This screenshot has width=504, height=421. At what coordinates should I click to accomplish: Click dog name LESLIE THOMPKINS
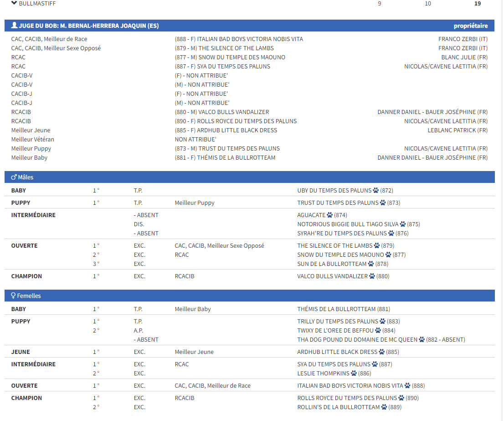click(324, 373)
